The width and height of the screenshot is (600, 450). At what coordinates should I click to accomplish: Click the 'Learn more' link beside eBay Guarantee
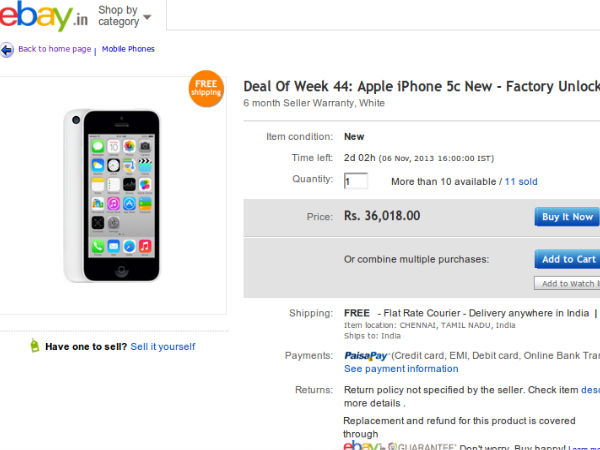click(583, 447)
